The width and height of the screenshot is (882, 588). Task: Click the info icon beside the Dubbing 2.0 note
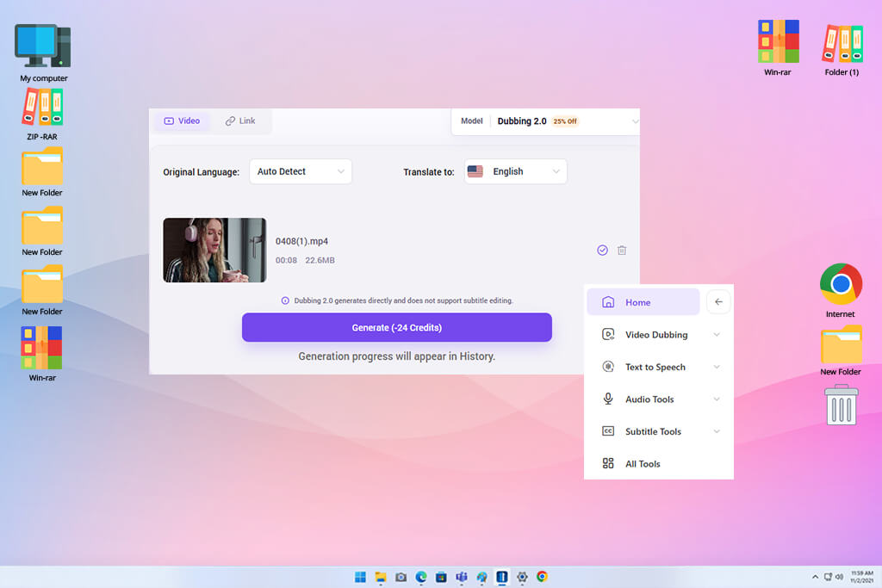[285, 300]
